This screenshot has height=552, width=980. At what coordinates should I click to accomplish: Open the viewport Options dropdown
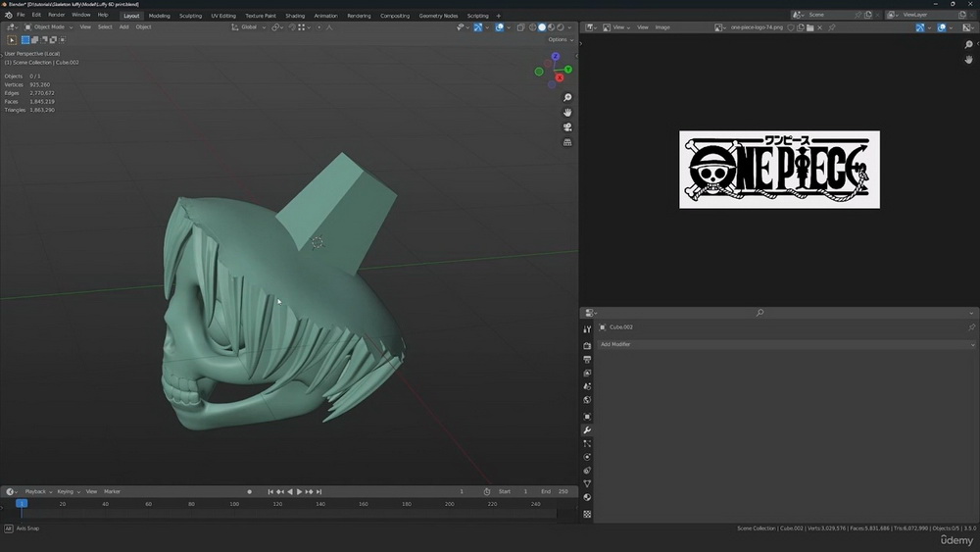tap(560, 39)
